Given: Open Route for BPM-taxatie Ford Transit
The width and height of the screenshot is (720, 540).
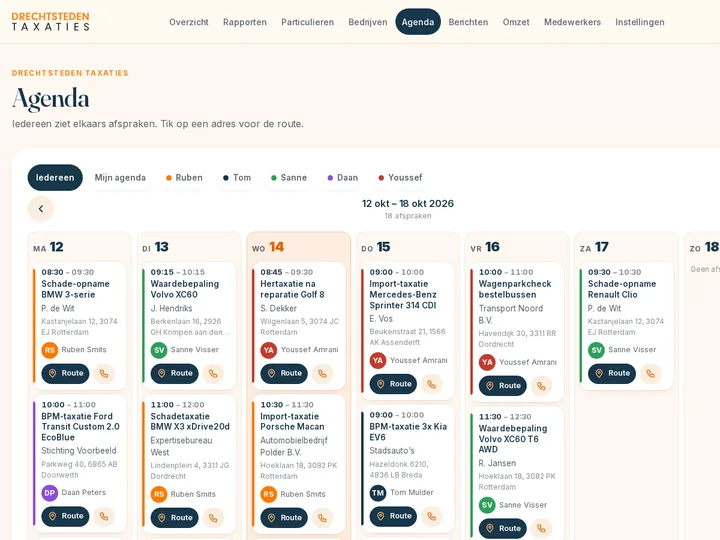Looking at the screenshot, I should point(66,516).
